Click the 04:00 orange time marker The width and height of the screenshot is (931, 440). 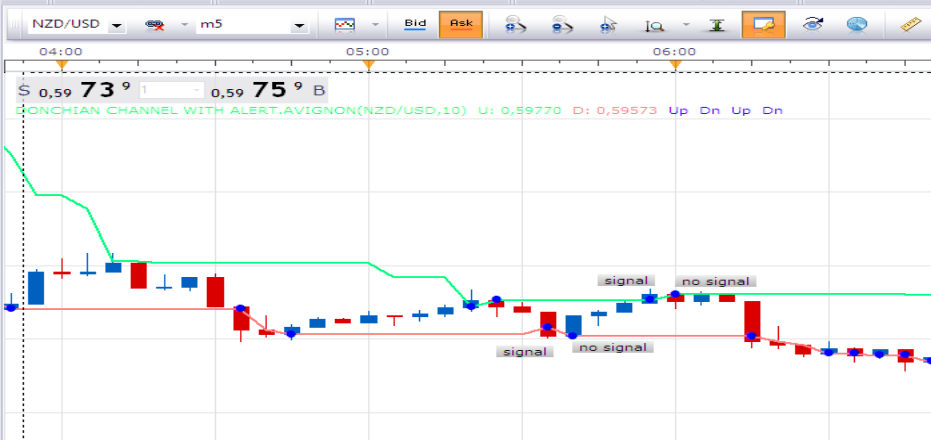(62, 64)
